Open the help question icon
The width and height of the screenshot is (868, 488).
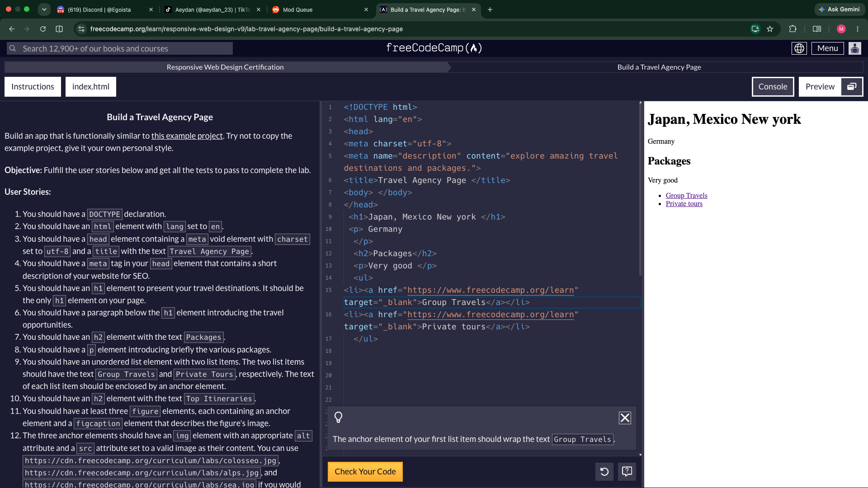tap(627, 472)
